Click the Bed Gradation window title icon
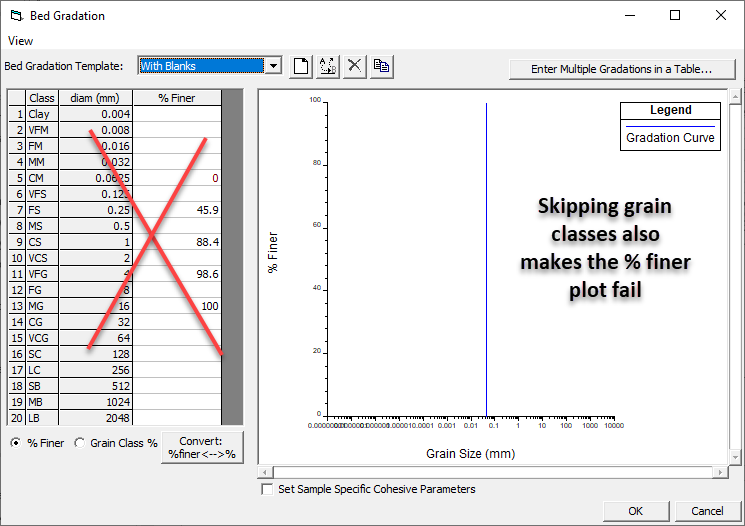This screenshot has height=526, width=745. pos(17,16)
